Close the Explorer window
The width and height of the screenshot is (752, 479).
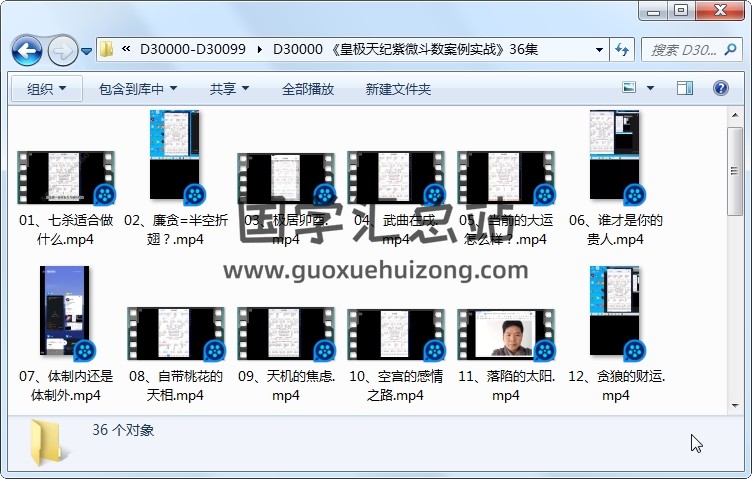pyautogui.click(x=719, y=10)
